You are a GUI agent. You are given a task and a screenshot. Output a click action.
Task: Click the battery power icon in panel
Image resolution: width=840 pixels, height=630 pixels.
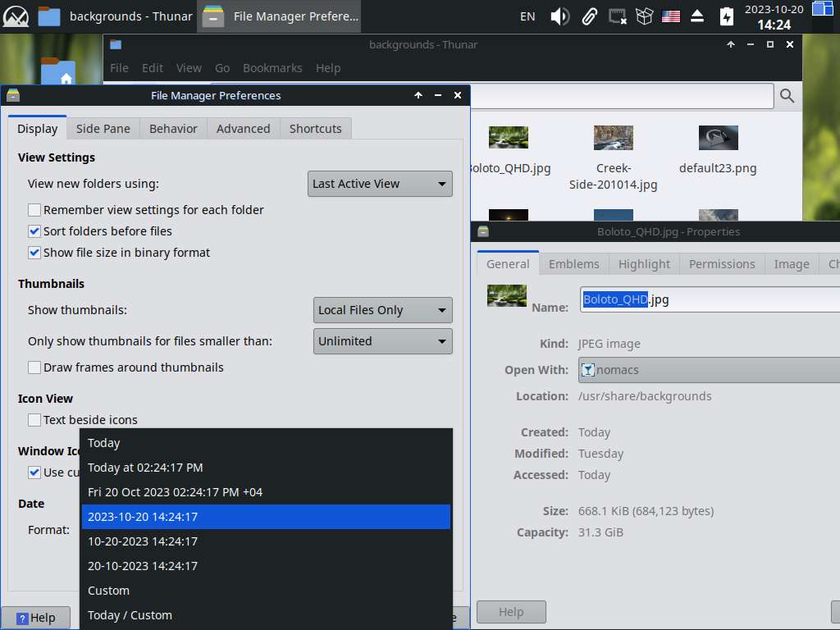pos(726,16)
